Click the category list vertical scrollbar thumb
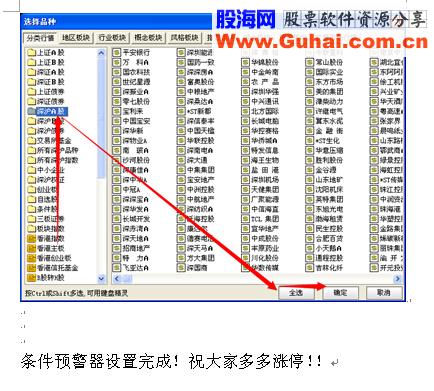This screenshot has width=434, height=391. (101, 117)
